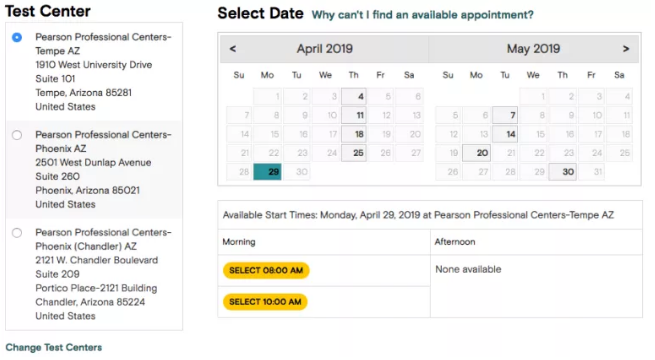The image size is (655, 360).
Task: Click the May 2019 month header
Action: click(533, 49)
